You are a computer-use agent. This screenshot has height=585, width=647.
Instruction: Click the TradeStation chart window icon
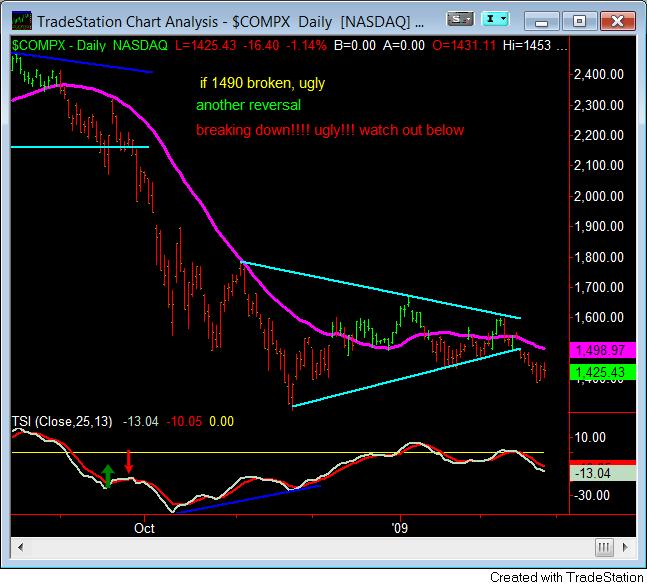click(21, 21)
